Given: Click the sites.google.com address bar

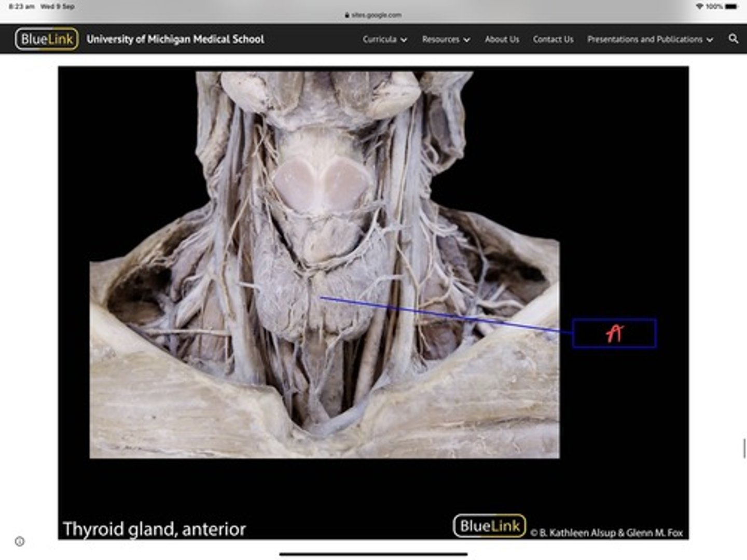Looking at the screenshot, I should 374,15.
